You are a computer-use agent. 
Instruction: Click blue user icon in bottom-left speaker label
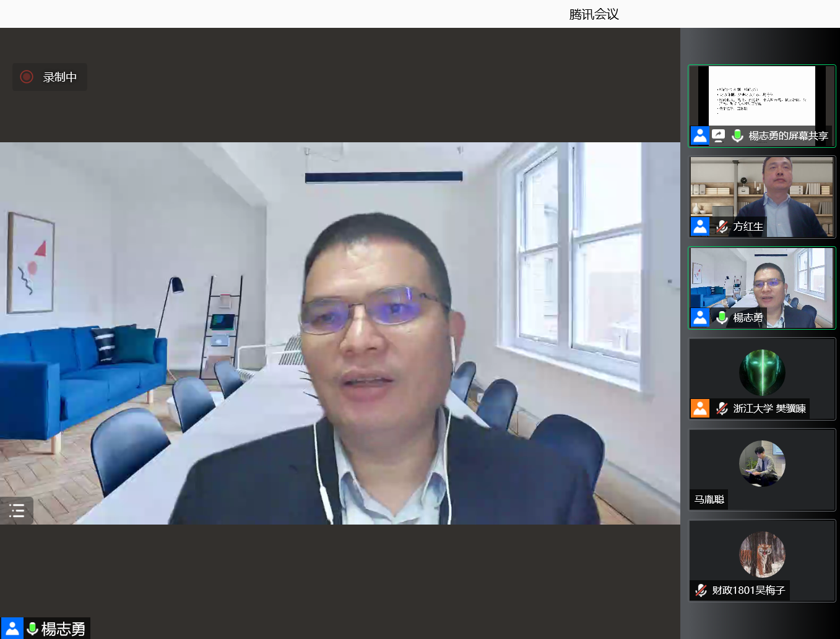[12, 628]
